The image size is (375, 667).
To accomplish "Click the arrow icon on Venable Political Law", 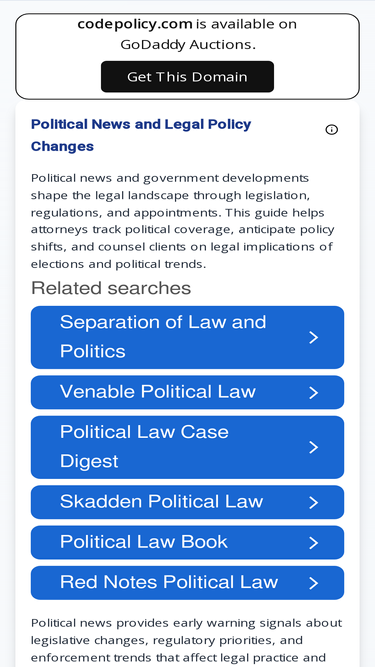I will pos(313,393).
